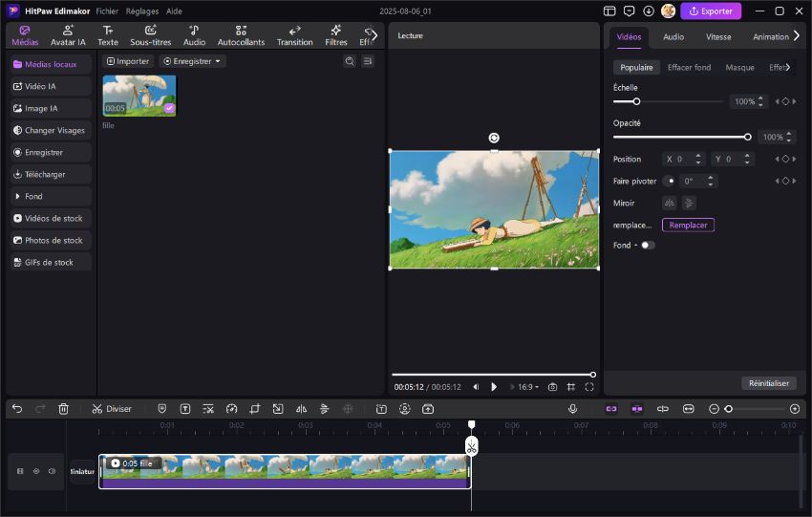
Task: Open Vidéos de stock in the sidebar
Action: (51, 218)
